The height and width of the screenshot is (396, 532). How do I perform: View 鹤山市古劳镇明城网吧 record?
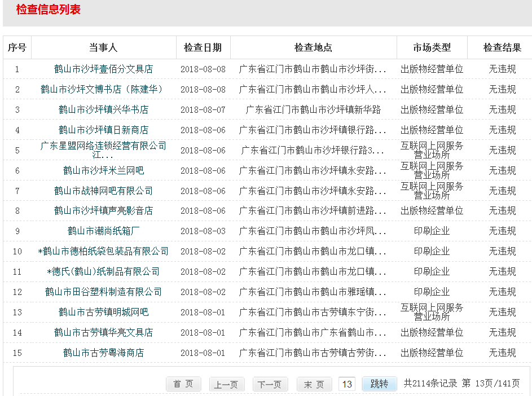[x=103, y=313]
